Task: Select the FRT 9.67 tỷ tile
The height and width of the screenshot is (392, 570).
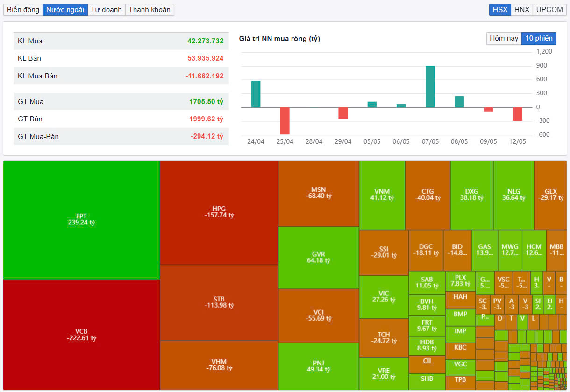Action: [427, 325]
